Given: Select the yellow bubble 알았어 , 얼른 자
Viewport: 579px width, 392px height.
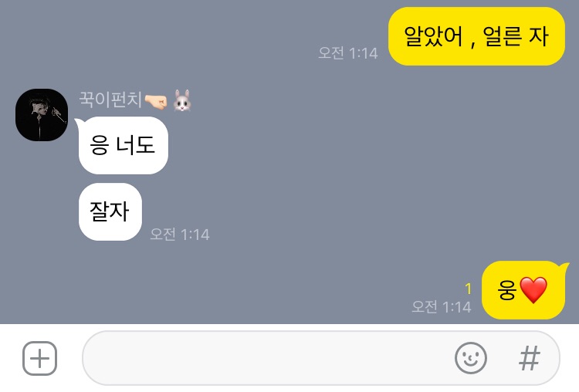Looking at the screenshot, I should 476,36.
